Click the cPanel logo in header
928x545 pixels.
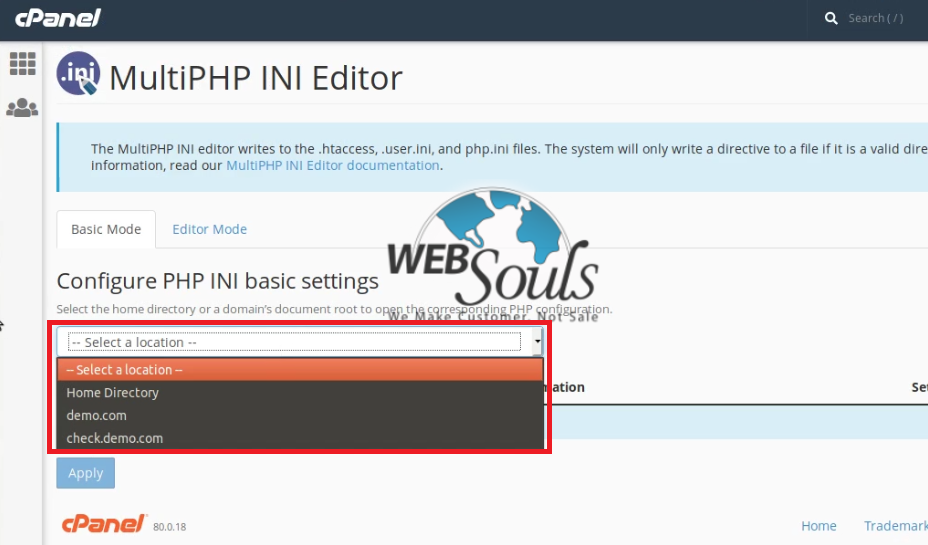(x=57, y=18)
